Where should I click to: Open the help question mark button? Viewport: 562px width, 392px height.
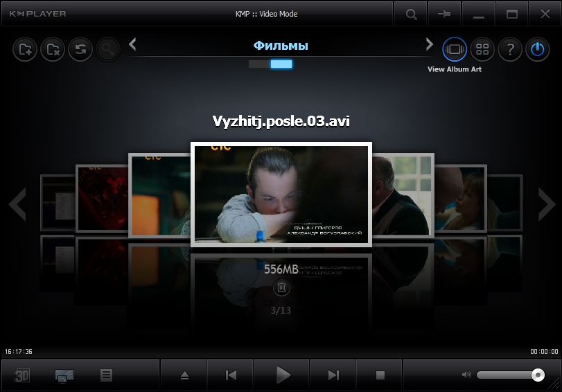tap(510, 49)
